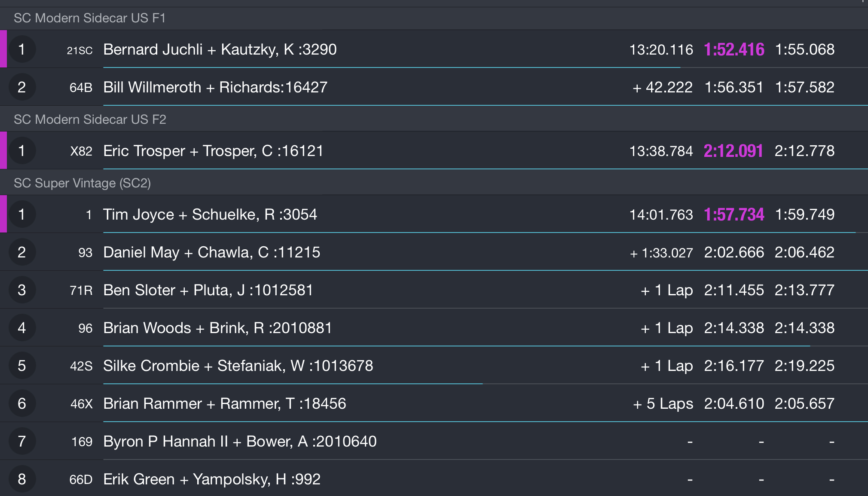
Task: Click position badge 7 beside Byron P Hannah
Action: click(22, 441)
